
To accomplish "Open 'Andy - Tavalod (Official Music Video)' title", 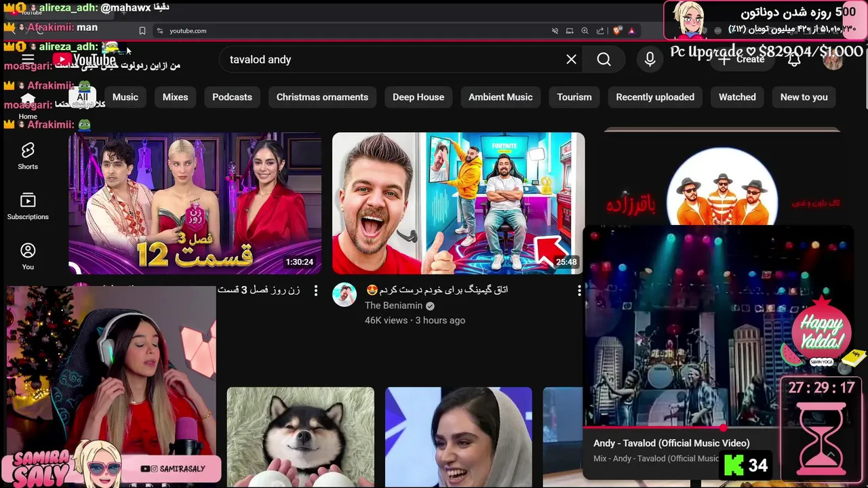I will [x=671, y=443].
